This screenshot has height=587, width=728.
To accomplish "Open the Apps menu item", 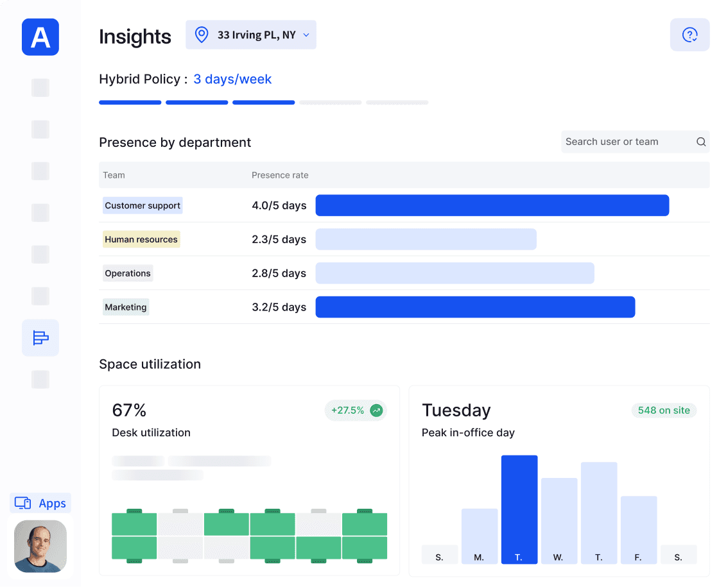I will (40, 503).
